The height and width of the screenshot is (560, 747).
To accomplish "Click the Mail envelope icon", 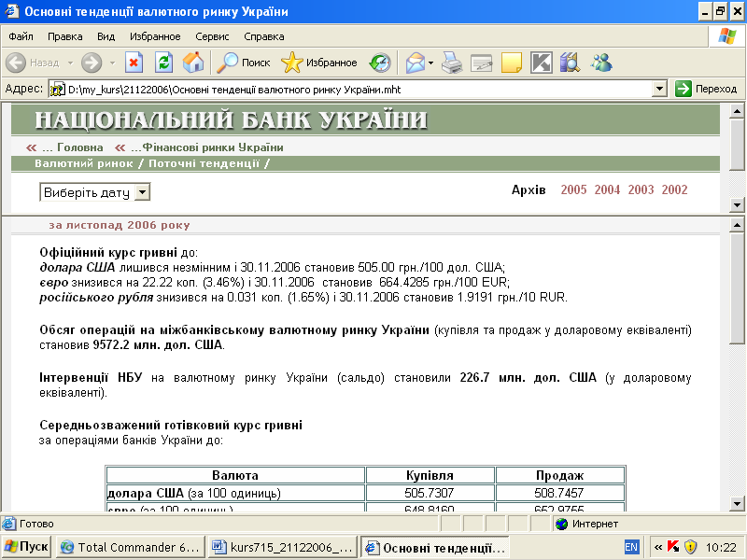I will pyautogui.click(x=415, y=63).
